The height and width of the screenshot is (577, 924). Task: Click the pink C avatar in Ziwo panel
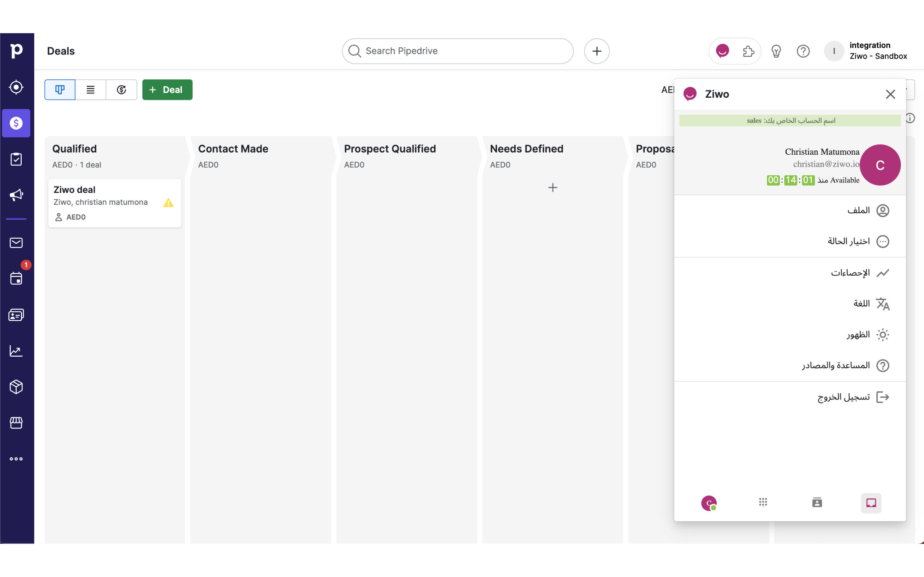880,165
